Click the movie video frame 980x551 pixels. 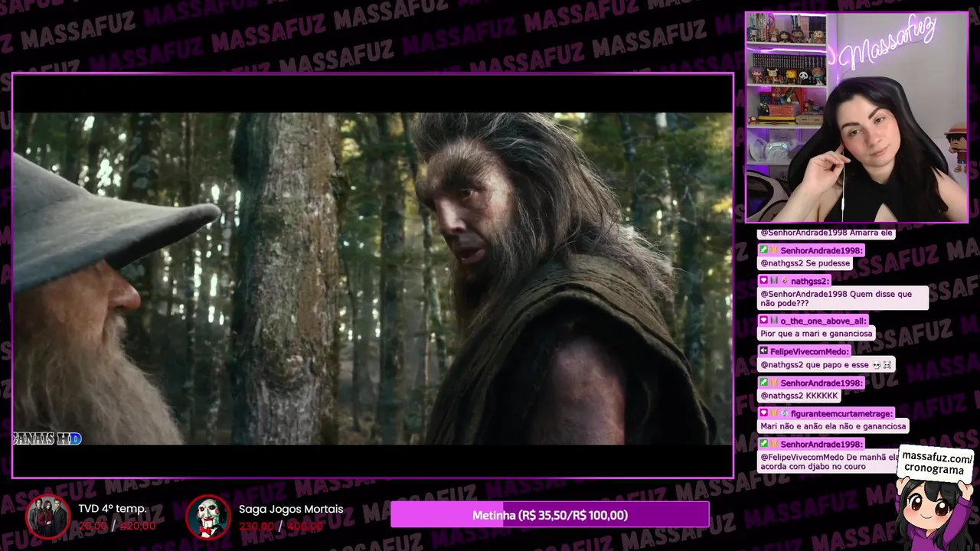point(373,275)
